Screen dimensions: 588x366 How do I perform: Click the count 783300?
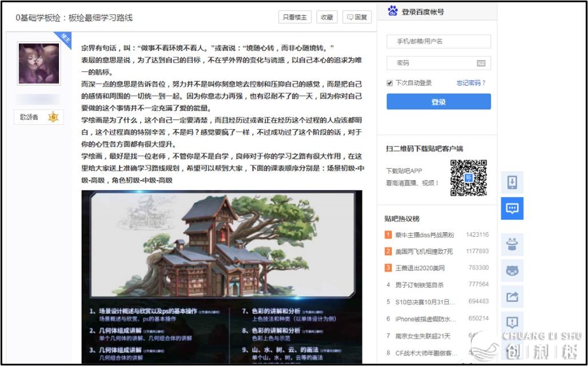479,268
